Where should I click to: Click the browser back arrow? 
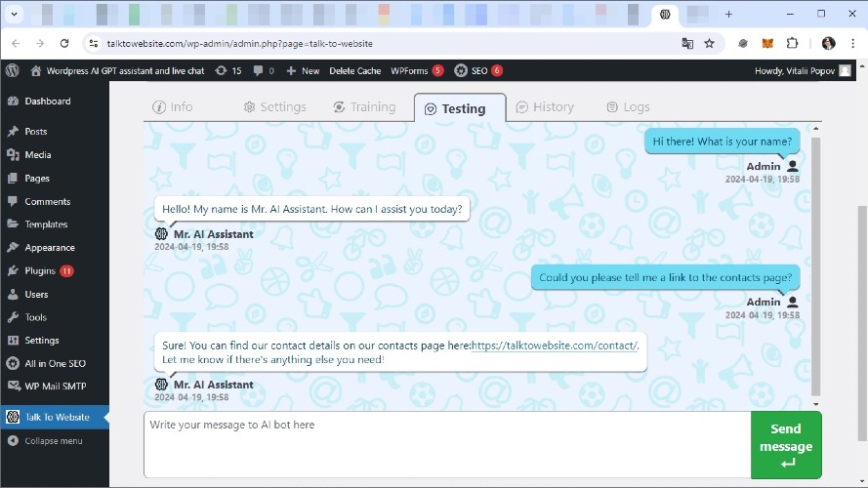coord(16,43)
